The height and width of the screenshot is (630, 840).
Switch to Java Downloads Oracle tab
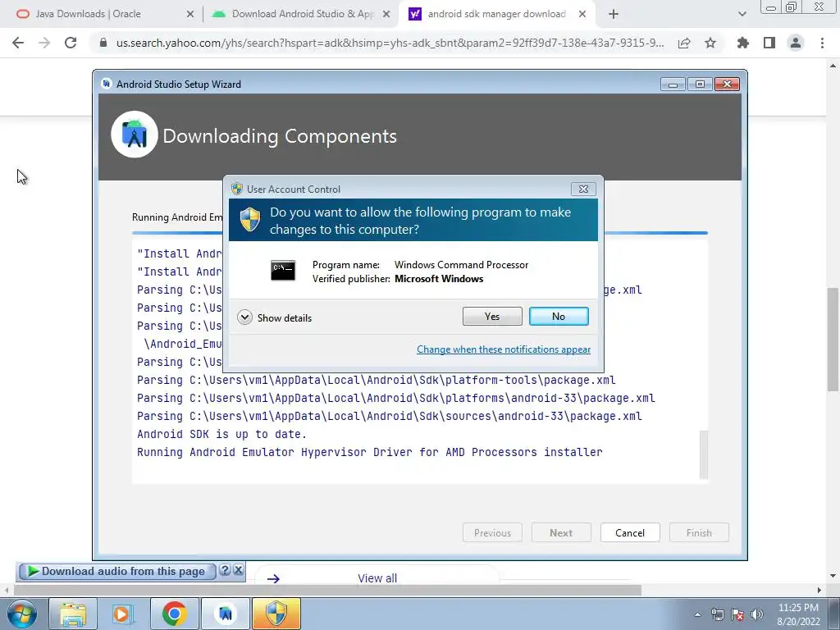coord(89,14)
